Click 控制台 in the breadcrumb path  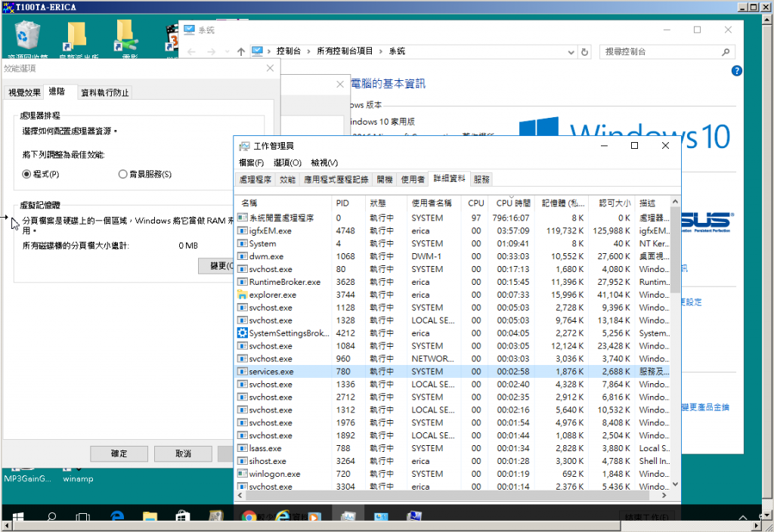(288, 51)
